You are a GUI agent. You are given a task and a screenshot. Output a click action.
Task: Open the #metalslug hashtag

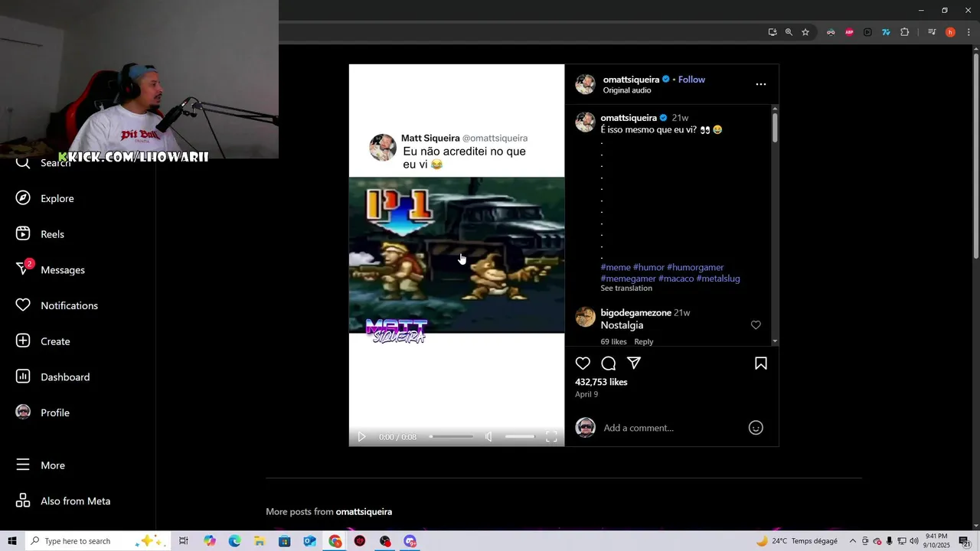(x=718, y=279)
